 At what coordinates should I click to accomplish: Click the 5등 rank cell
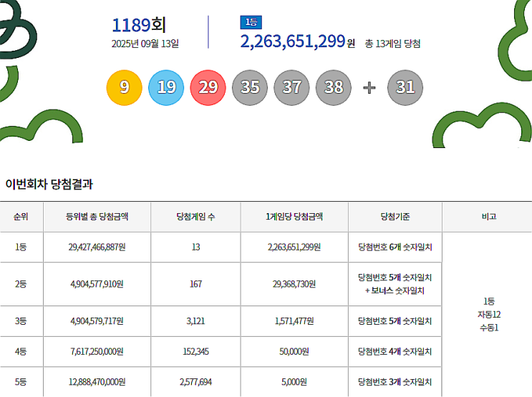click(21, 382)
